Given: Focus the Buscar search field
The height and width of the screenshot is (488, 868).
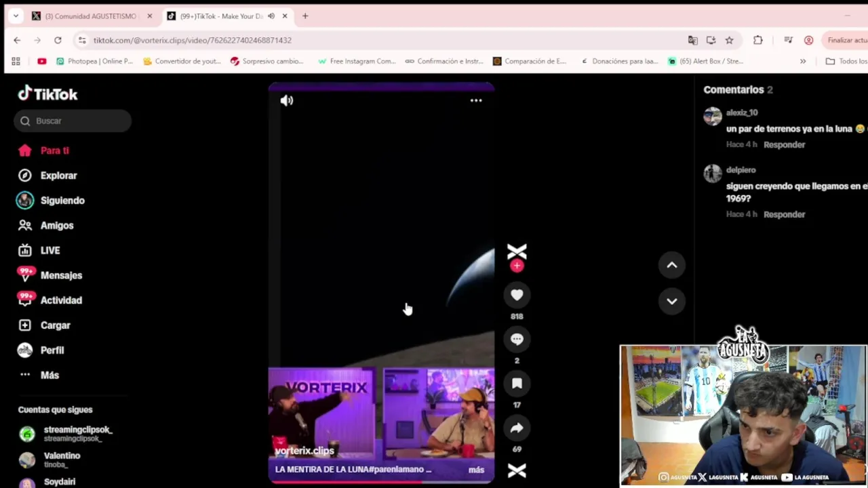Looking at the screenshot, I should click(x=73, y=121).
